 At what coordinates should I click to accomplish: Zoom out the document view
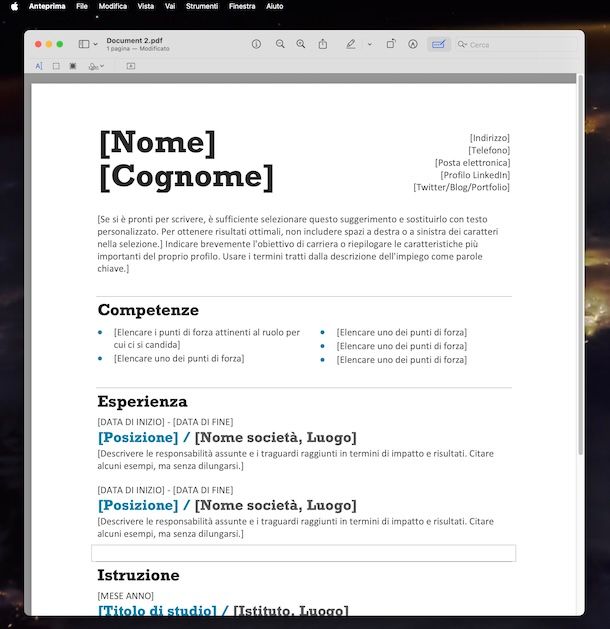[x=280, y=45]
